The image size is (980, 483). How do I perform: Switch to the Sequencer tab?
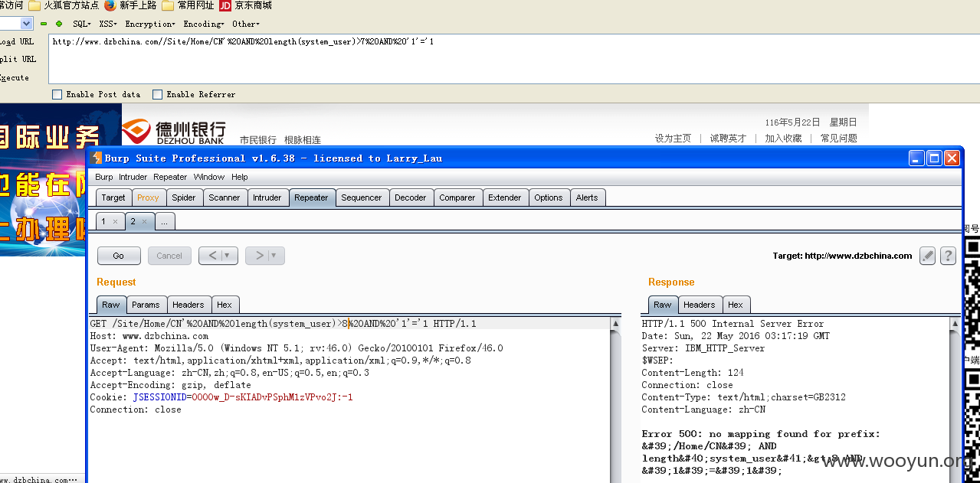[362, 197]
